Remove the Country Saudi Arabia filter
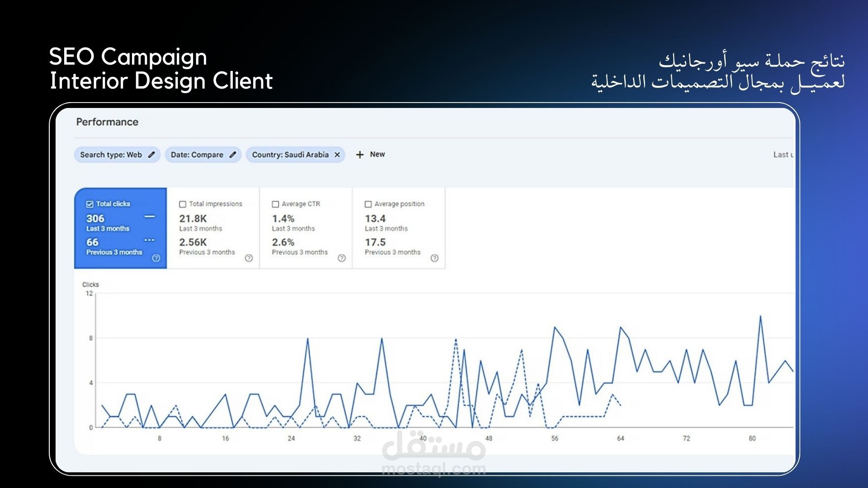 [x=337, y=155]
